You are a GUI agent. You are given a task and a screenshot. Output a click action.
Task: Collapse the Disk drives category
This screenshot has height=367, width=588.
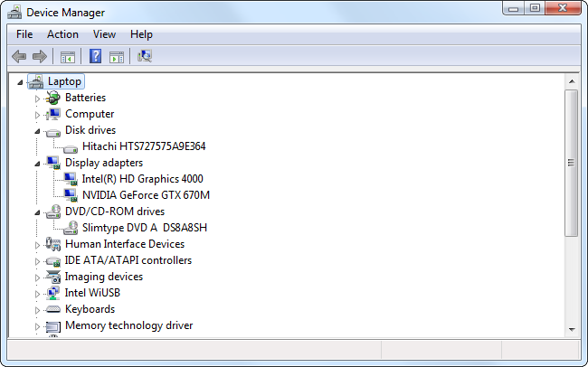tap(37, 131)
